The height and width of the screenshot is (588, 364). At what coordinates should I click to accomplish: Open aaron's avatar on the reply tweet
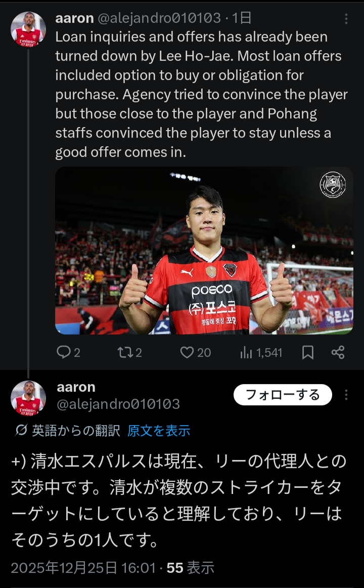tap(28, 398)
